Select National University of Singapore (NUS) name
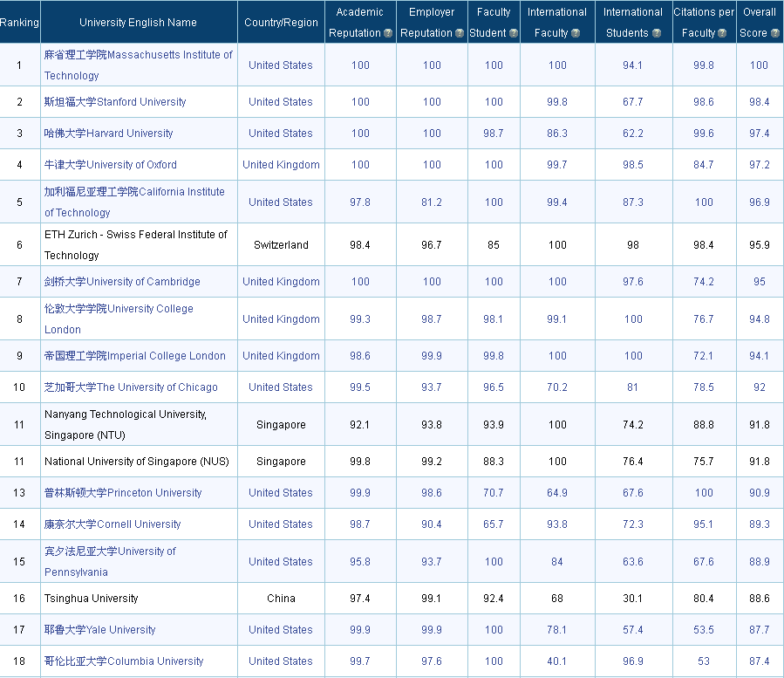The width and height of the screenshot is (784, 678). 137,462
